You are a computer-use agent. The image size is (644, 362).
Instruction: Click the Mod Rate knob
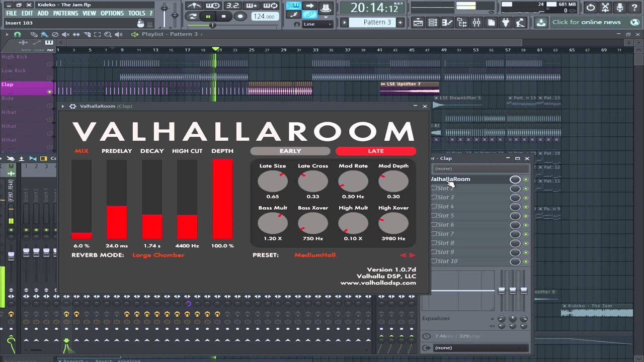(x=353, y=181)
